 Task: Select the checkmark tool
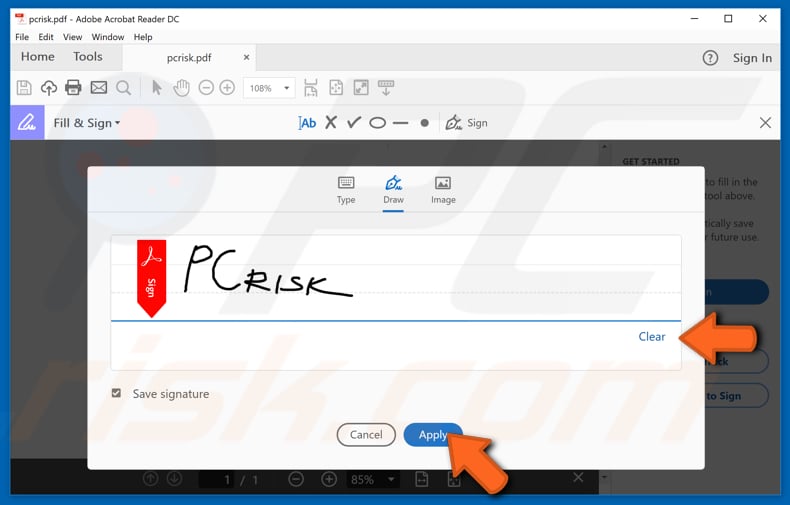[x=354, y=122]
